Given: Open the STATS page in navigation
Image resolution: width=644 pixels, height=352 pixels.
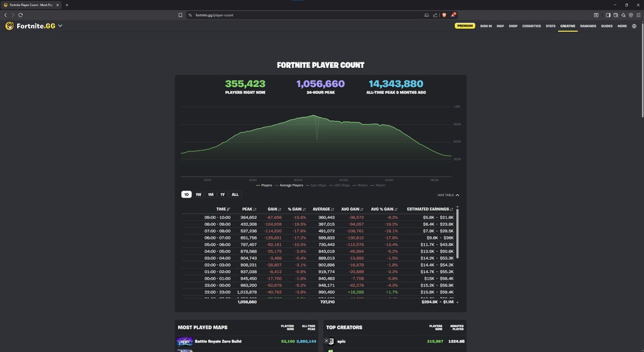Looking at the screenshot, I should pyautogui.click(x=551, y=26).
